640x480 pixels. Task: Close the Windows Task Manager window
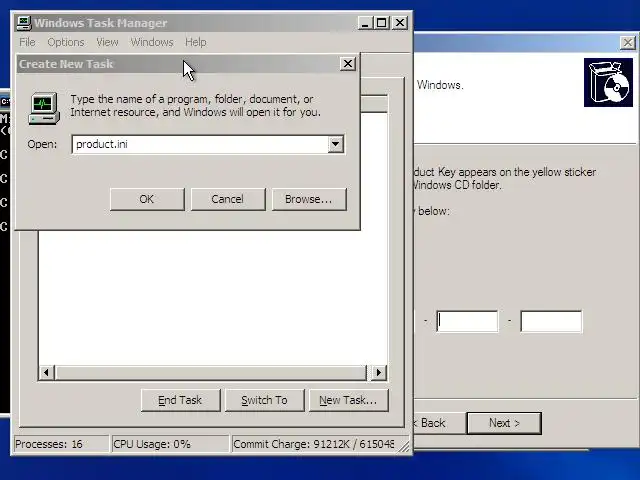pyautogui.click(x=400, y=23)
